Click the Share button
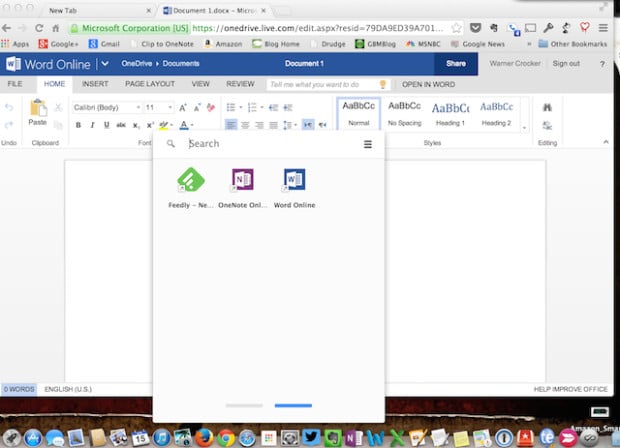This screenshot has height=448, width=620. tap(456, 64)
